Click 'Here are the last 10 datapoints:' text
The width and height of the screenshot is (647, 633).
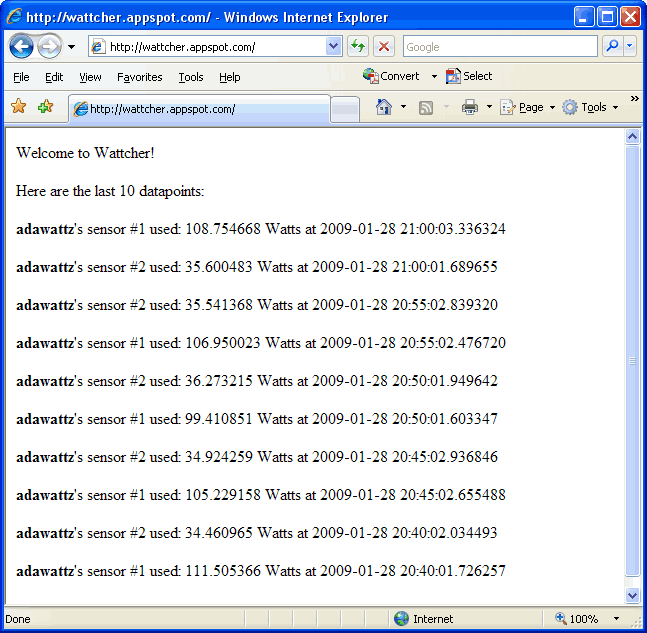[x=110, y=191]
